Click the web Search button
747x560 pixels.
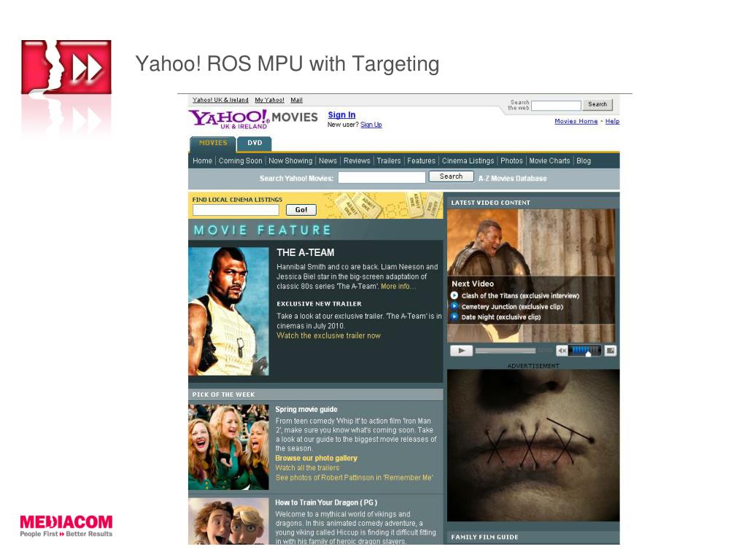pyautogui.click(x=597, y=104)
